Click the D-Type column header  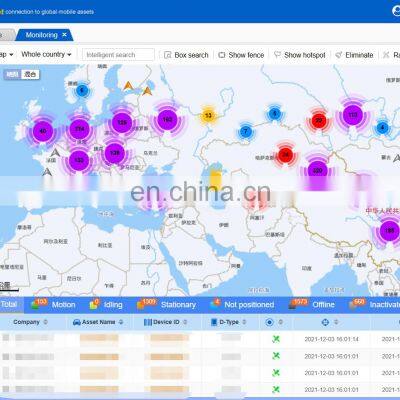pyautogui.click(x=229, y=322)
